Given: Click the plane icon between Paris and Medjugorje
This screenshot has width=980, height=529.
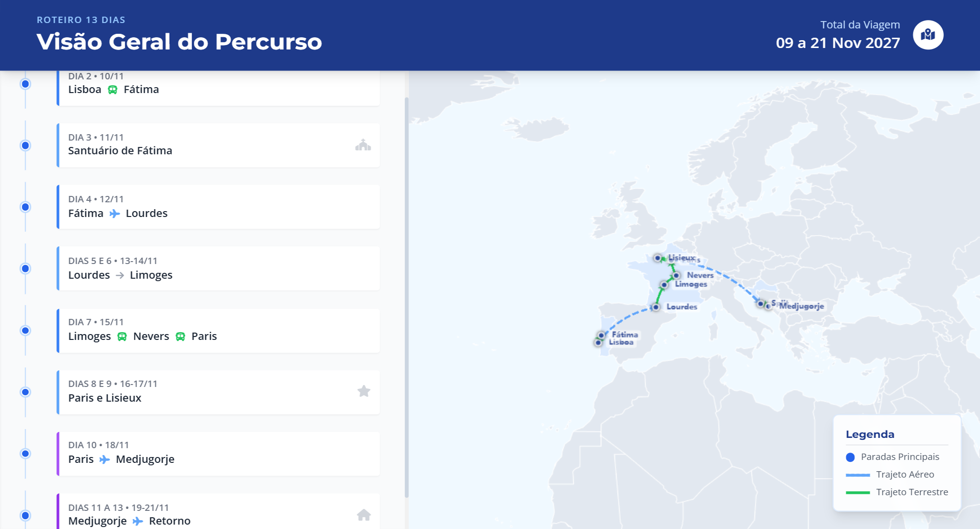Looking at the screenshot, I should (x=104, y=459).
